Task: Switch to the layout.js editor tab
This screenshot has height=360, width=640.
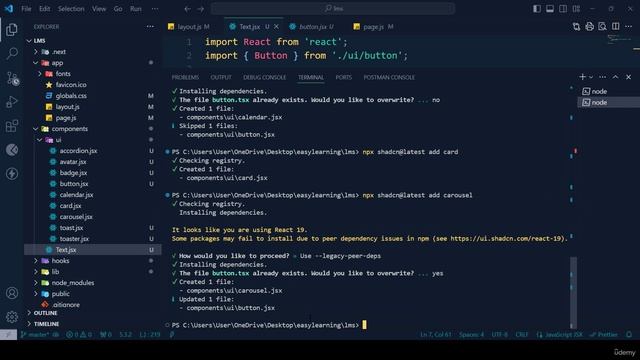Action: [x=189, y=27]
